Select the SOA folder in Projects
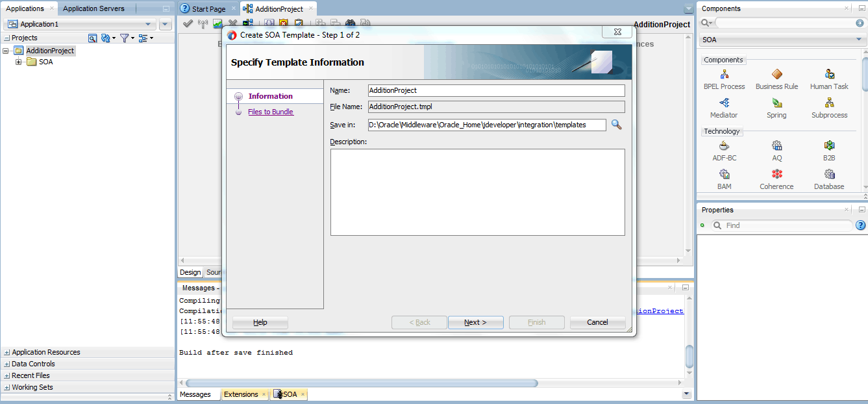 pyautogui.click(x=46, y=62)
